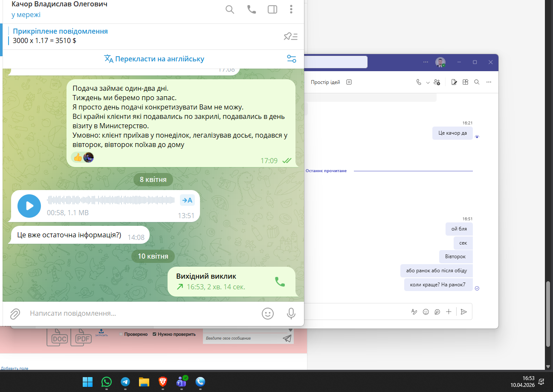Screen dimensions: 553x392
Task: Click thumbs-up reaction on 17:09 message
Action: 82,158
